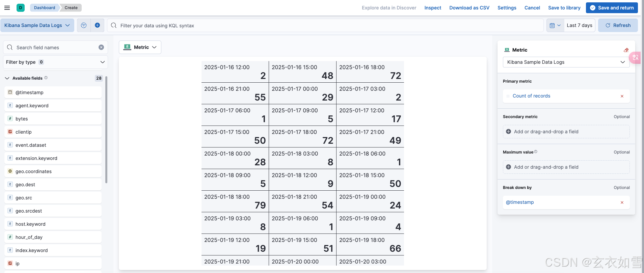Click the @timestamp date field icon
644x273 pixels.
(10, 92)
